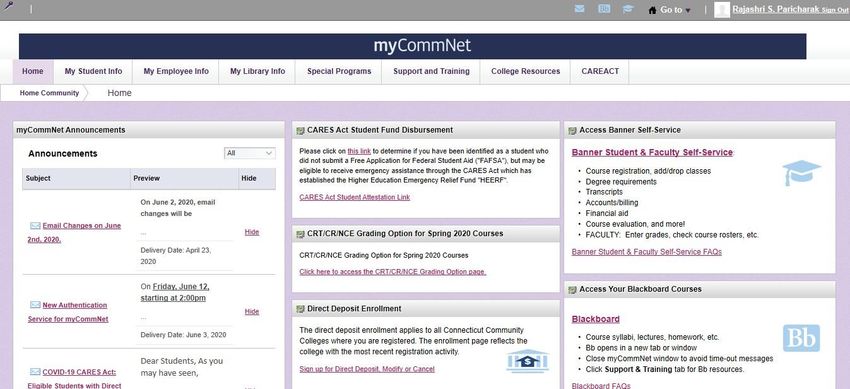Click the bank building direct deposit icon
The width and height of the screenshot is (850, 389).
coord(527,361)
